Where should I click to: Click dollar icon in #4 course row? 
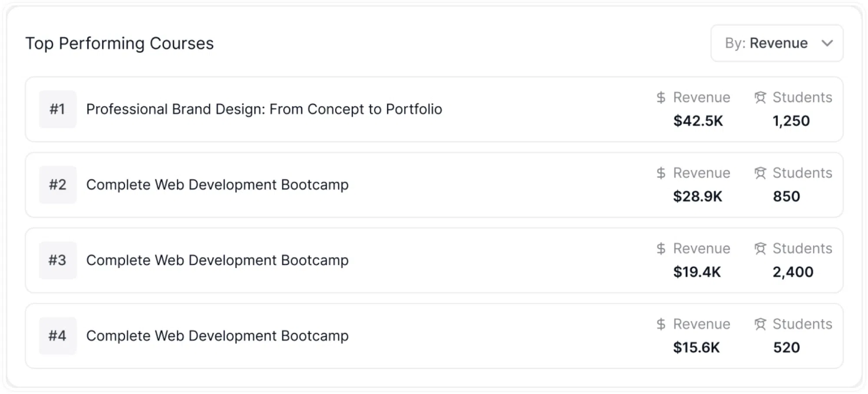[661, 324]
